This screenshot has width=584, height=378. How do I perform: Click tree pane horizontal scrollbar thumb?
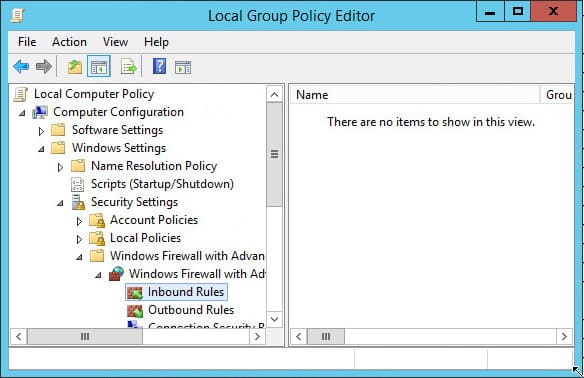pyautogui.click(x=85, y=337)
